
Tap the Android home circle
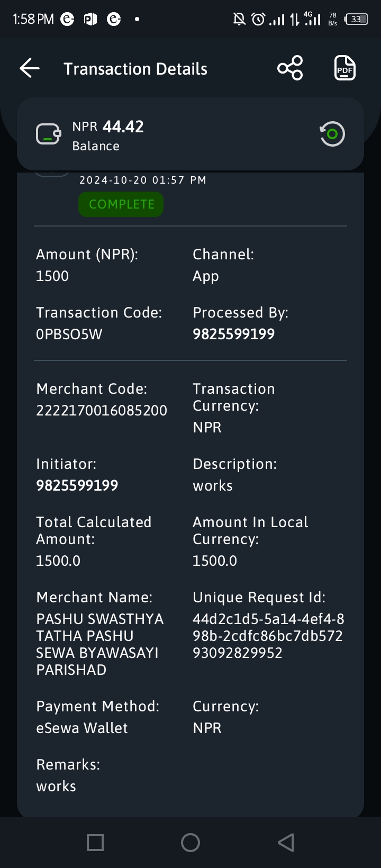[190, 842]
